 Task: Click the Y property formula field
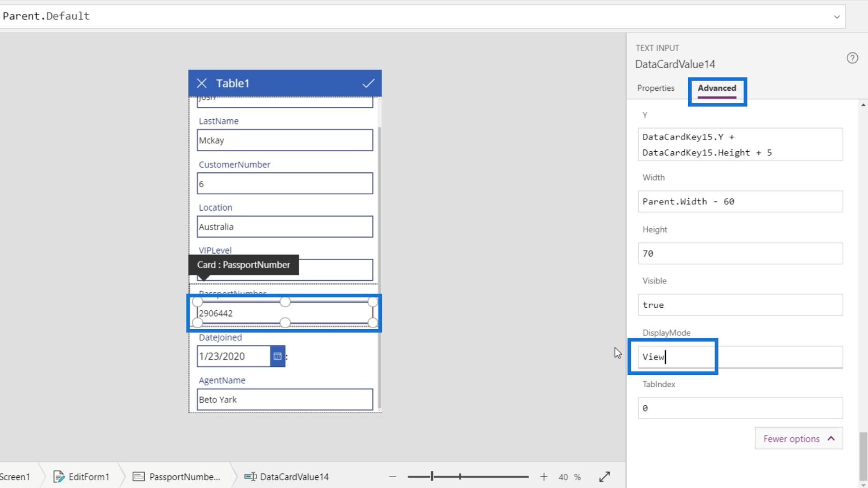coord(740,145)
